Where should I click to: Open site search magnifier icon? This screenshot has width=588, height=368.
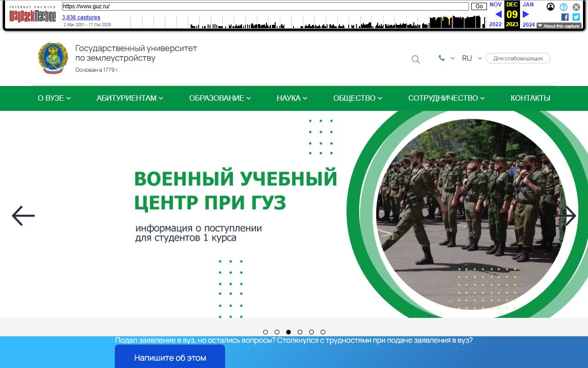(415, 59)
